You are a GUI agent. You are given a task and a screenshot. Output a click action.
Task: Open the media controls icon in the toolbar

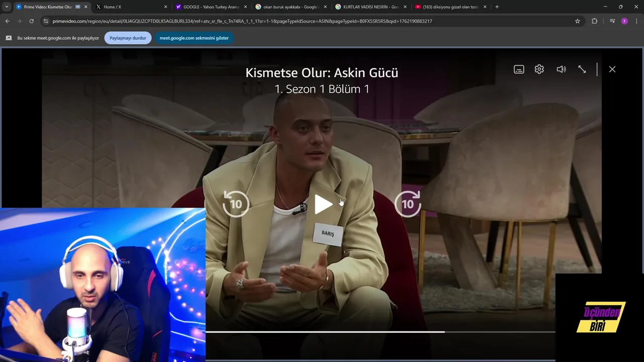point(612,21)
